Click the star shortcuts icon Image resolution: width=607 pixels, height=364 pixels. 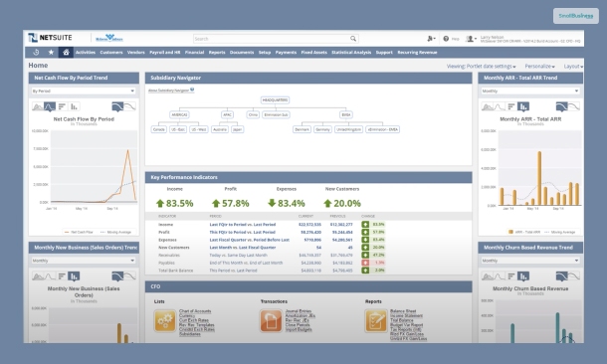click(51, 53)
